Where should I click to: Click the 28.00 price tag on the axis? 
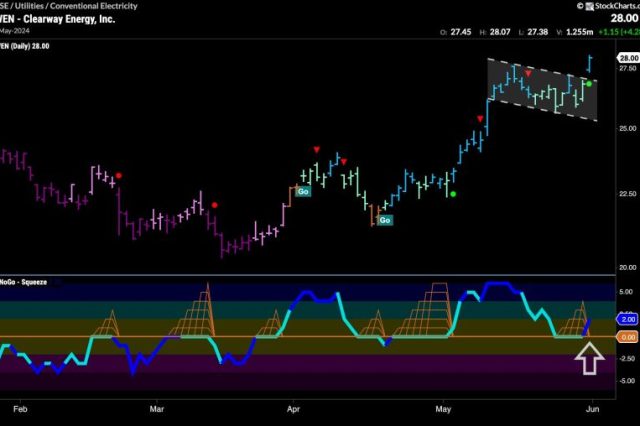click(x=629, y=58)
